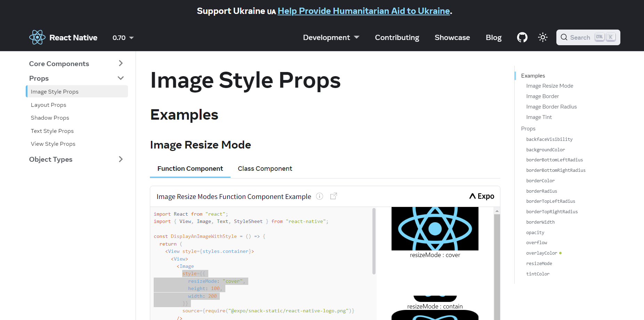The image size is (644, 320).
Task: Click the Expo logo
Action: [482, 196]
